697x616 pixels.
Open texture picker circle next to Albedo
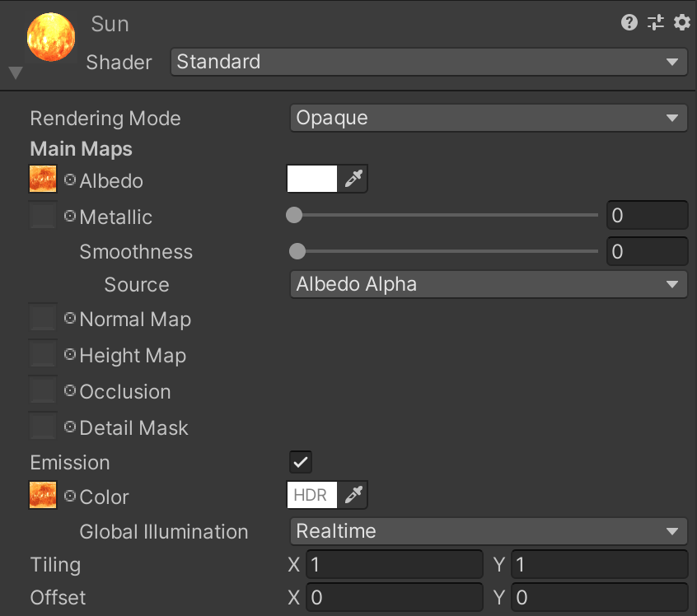[x=70, y=180]
